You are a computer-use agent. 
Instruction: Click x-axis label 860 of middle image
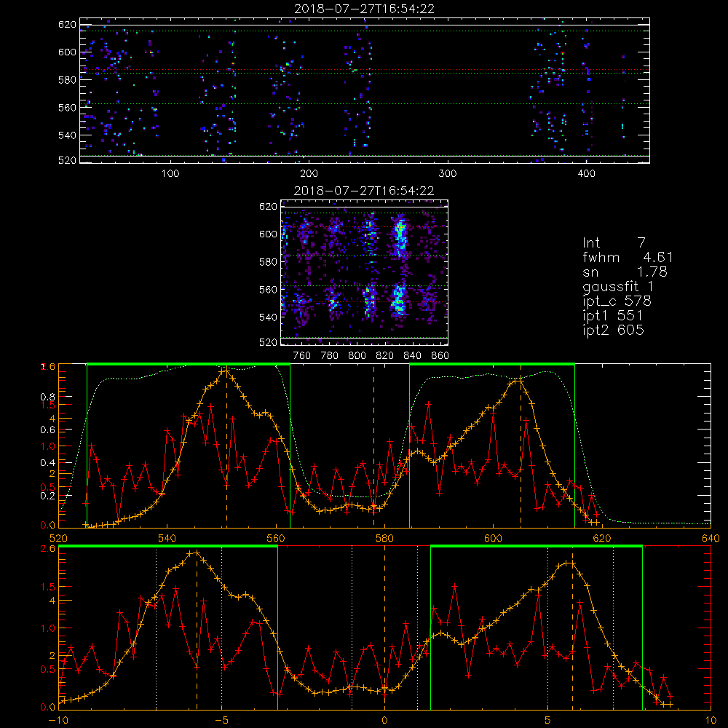pyautogui.click(x=440, y=356)
